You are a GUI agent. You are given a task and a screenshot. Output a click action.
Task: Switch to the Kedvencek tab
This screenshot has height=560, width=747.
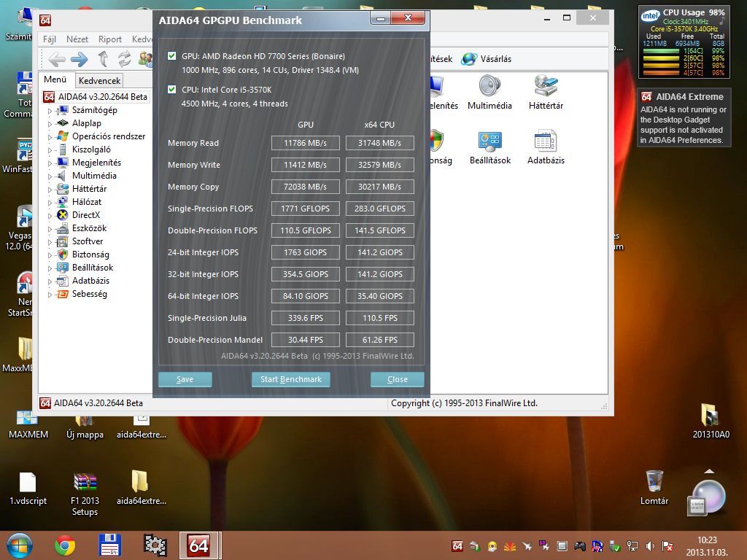pyautogui.click(x=99, y=80)
